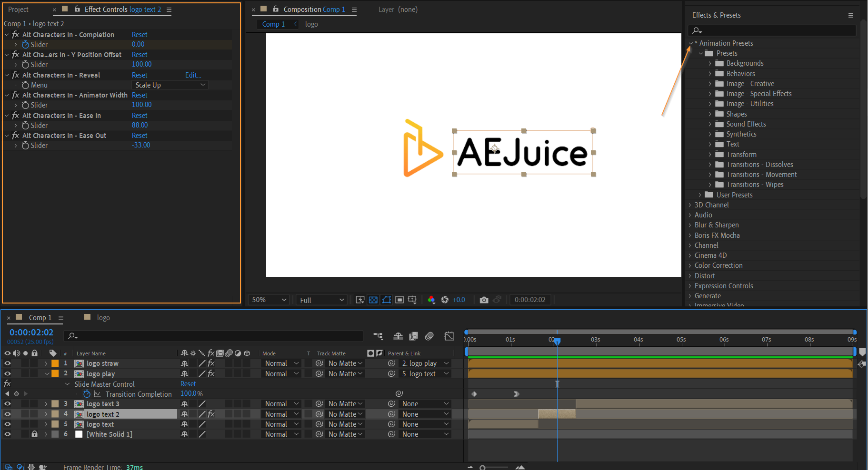Expand the Backgrounds presets folder
868x470 pixels.
click(x=710, y=63)
